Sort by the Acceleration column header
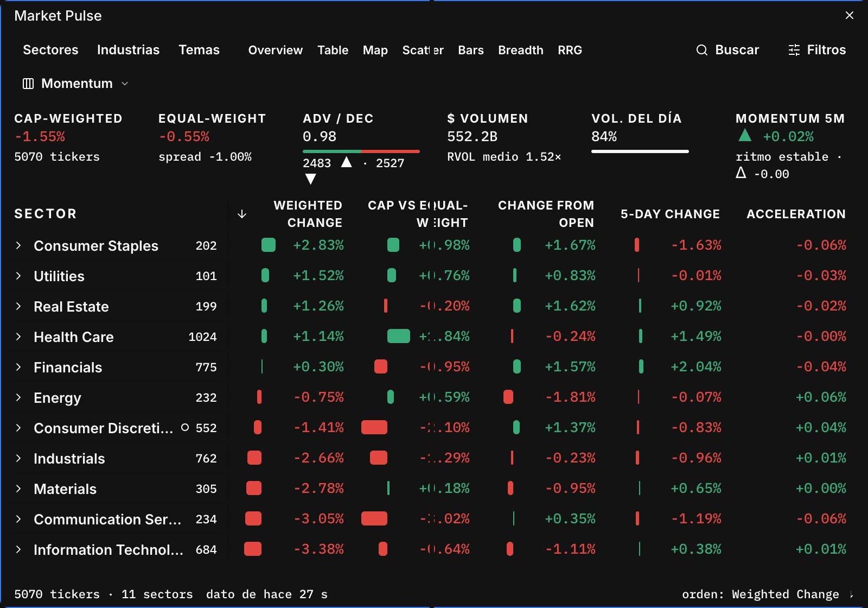This screenshot has width=868, height=608. 796,214
